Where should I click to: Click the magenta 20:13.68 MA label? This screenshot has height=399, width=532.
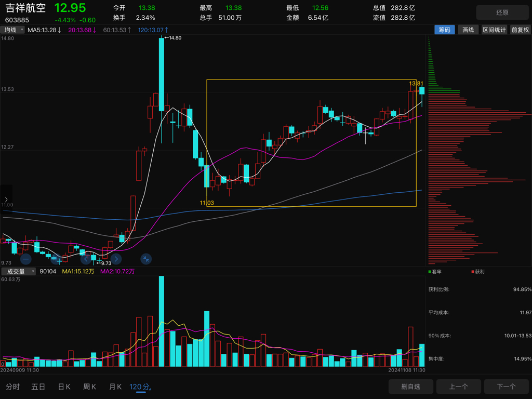[82, 30]
